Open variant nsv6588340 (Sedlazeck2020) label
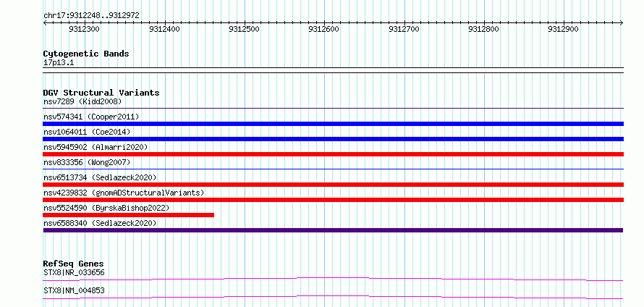The image size is (644, 307). coord(100,223)
